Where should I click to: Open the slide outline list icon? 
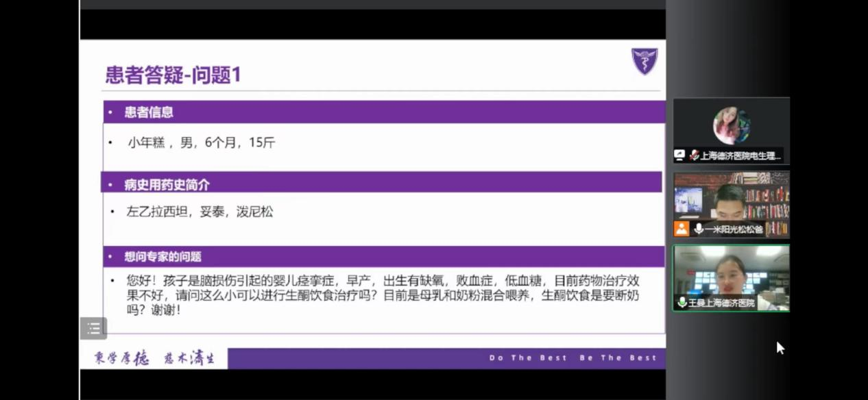coord(94,328)
